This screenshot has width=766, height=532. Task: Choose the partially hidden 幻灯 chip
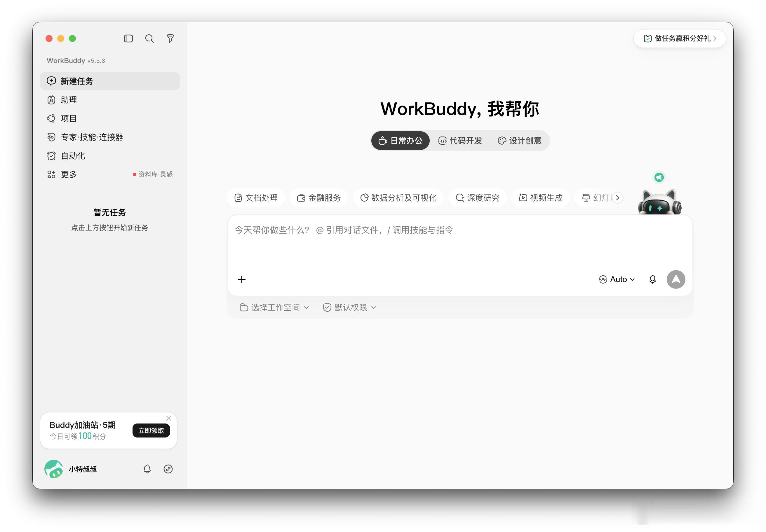[595, 198]
